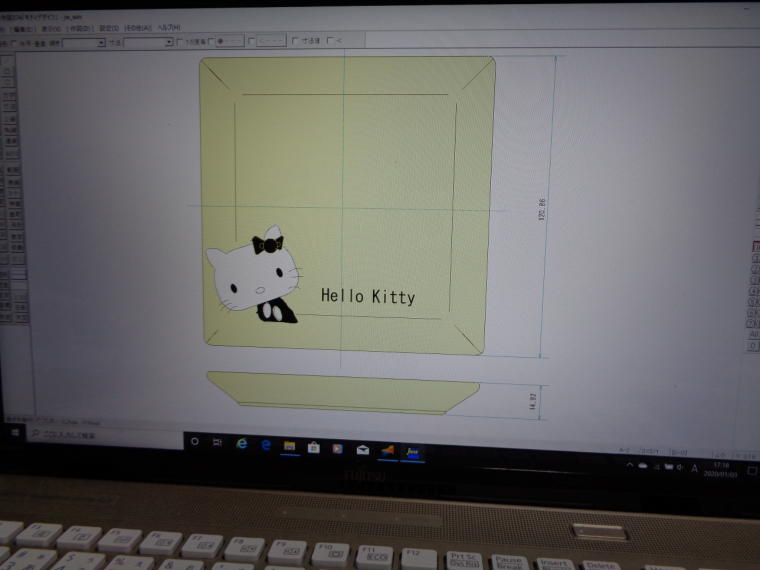Open the その他(A) menu

pyautogui.click(x=138, y=28)
